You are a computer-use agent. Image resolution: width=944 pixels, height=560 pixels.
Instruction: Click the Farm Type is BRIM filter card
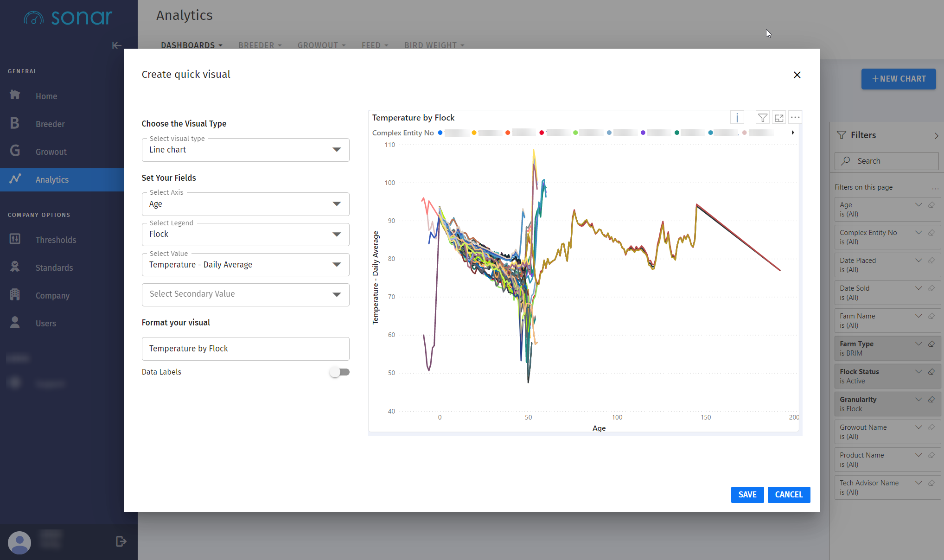point(887,348)
